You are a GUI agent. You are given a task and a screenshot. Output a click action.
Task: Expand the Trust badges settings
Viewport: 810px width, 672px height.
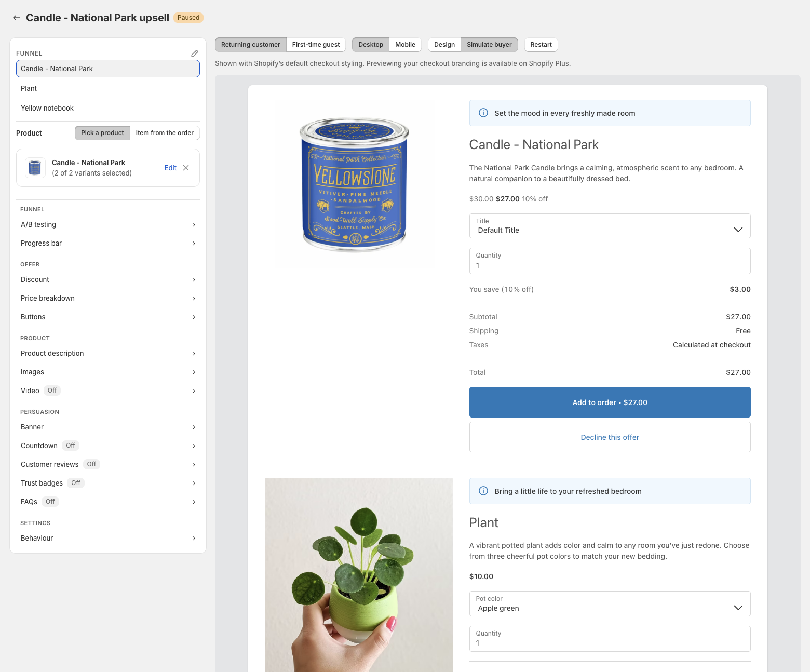[x=108, y=483]
